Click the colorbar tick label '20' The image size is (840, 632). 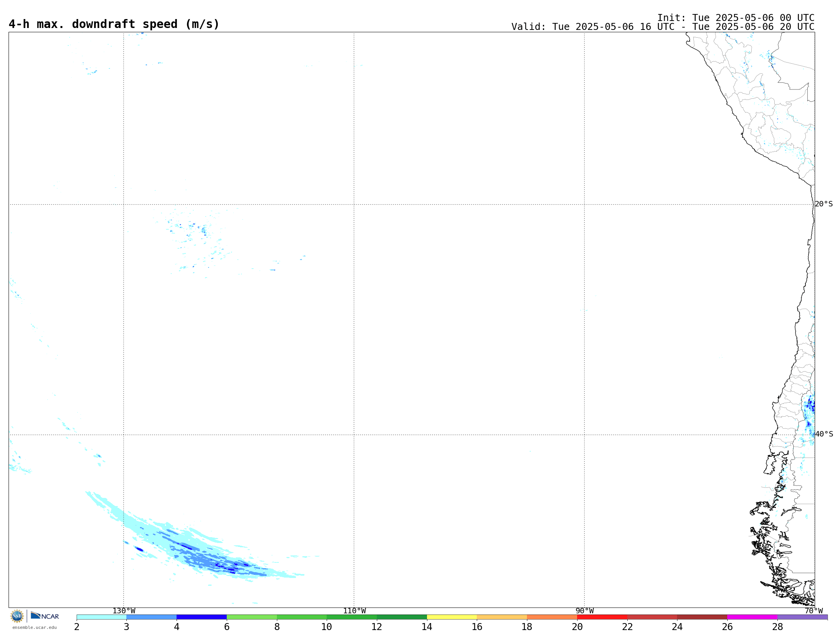click(577, 627)
